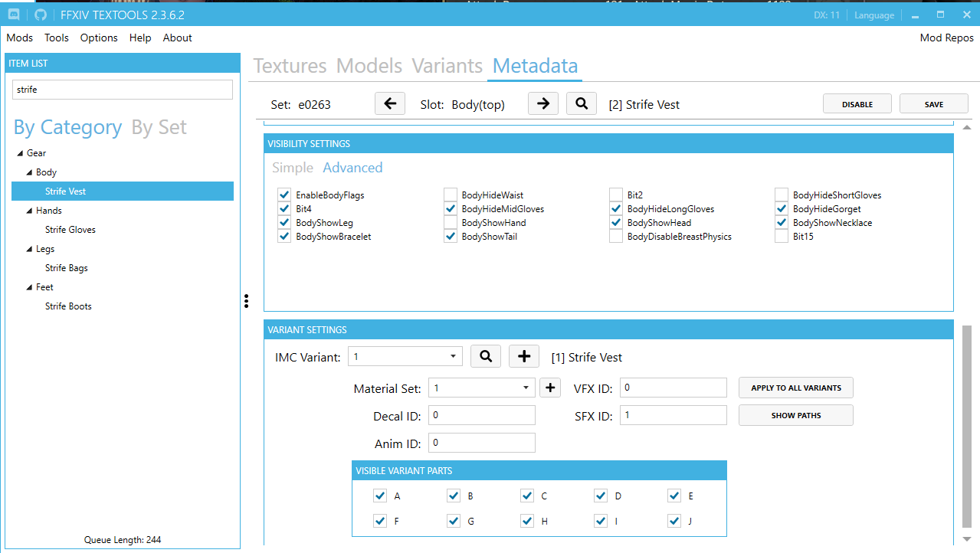This screenshot has height=553, width=980.
Task: Add a new Material Set with plus
Action: click(x=550, y=388)
